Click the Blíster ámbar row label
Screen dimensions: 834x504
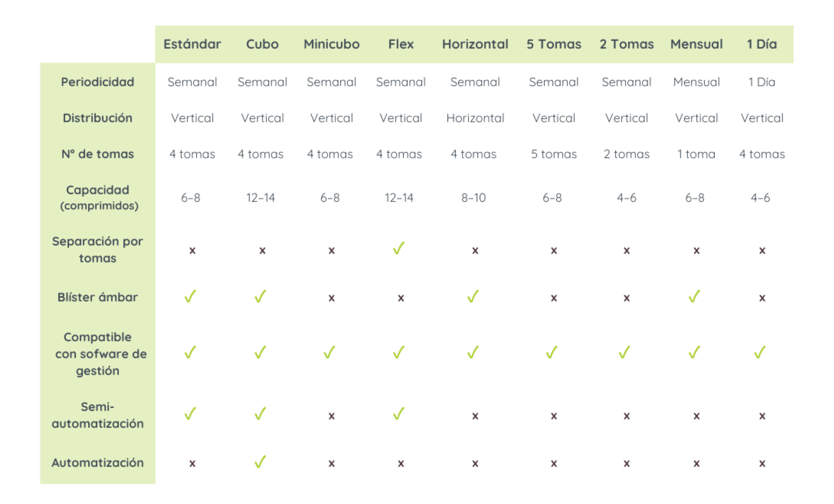click(97, 297)
